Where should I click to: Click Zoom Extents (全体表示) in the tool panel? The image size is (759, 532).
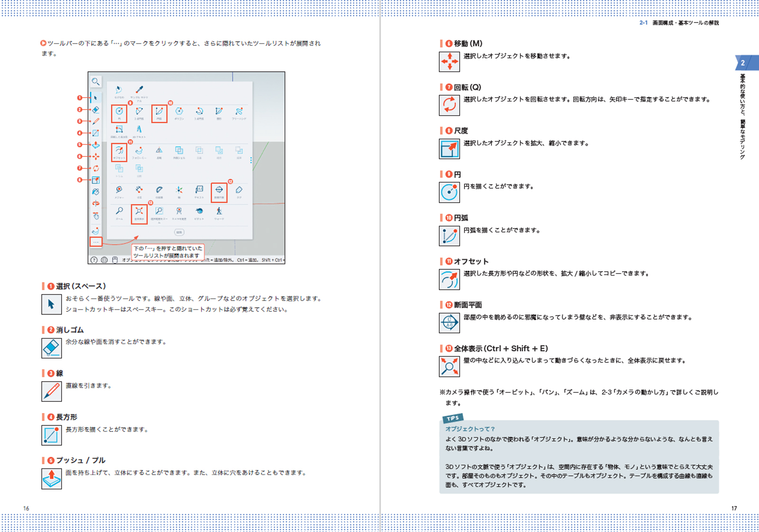pos(139,212)
